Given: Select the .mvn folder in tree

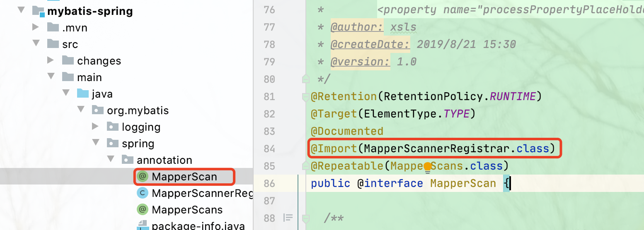Looking at the screenshot, I should pos(75,28).
